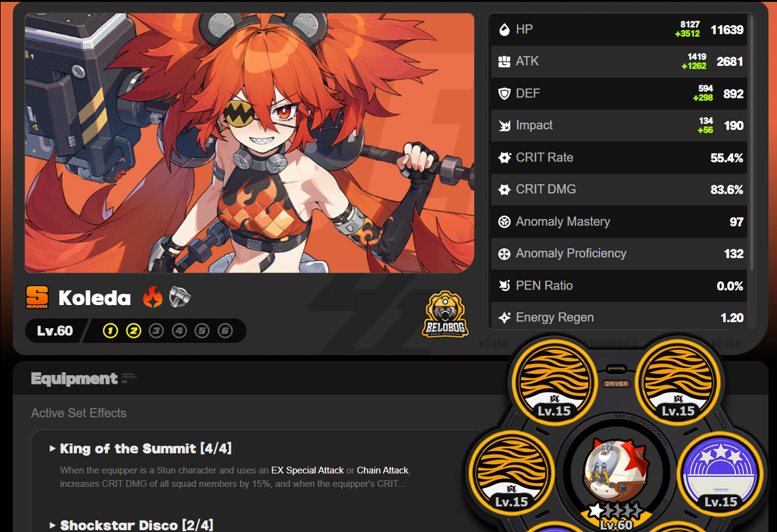Click the ATK total value 2681
This screenshot has height=532, width=777.
click(730, 62)
